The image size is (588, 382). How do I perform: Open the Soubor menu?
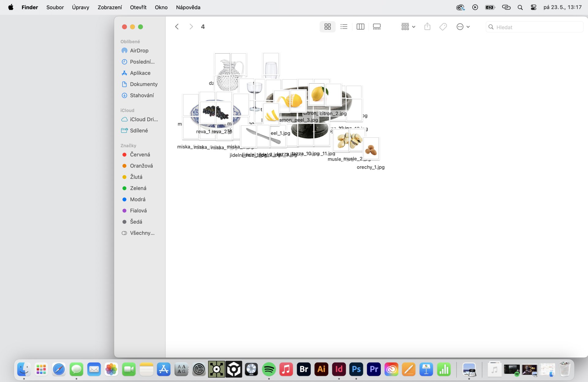pyautogui.click(x=55, y=7)
